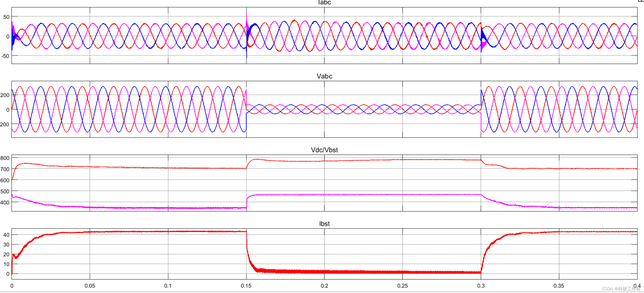
Task: Click the 400 tick on Vdc/Vbst axis
Action: click(x=5, y=203)
